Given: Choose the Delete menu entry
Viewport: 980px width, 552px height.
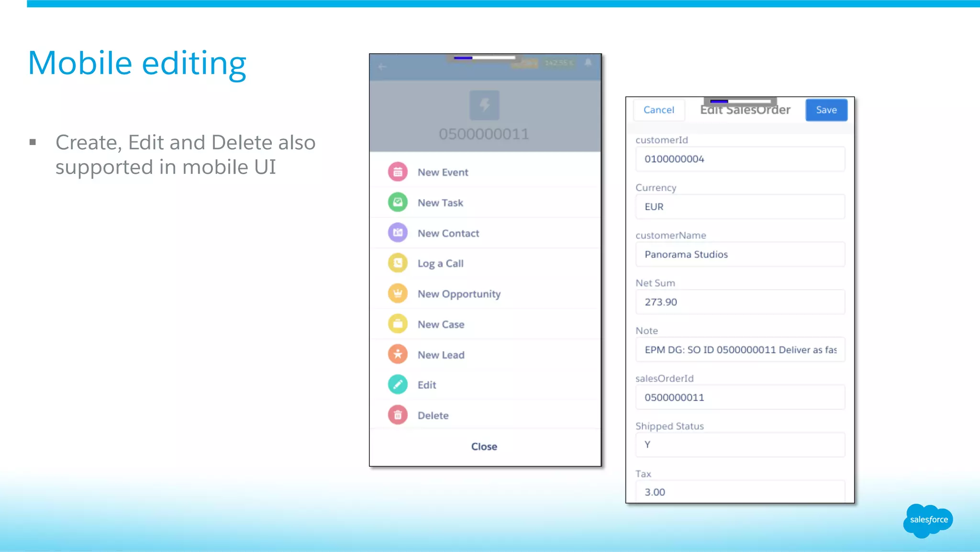Looking at the screenshot, I should 433,416.
